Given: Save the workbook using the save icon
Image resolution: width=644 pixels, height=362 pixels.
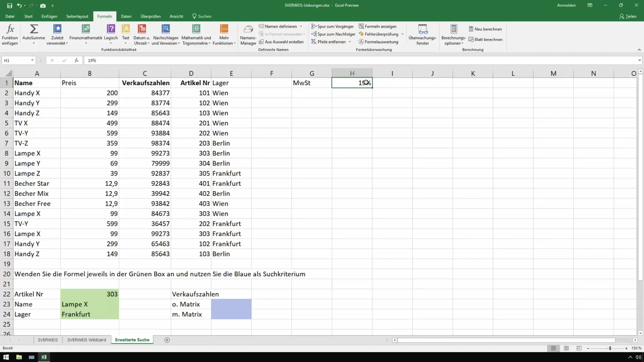Looking at the screenshot, I should click(x=10, y=5).
